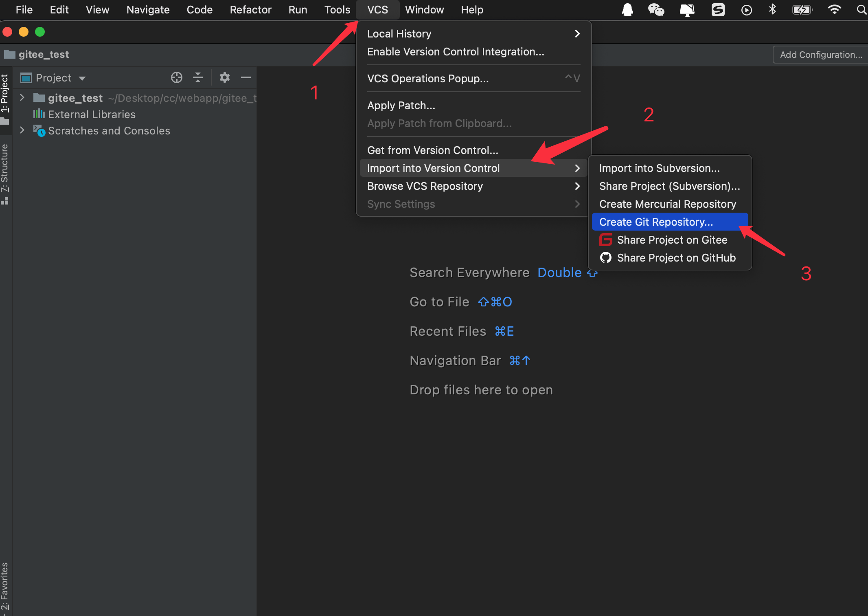The width and height of the screenshot is (868, 616).
Task: Click the Gitee logo icon in submenu
Action: click(605, 240)
